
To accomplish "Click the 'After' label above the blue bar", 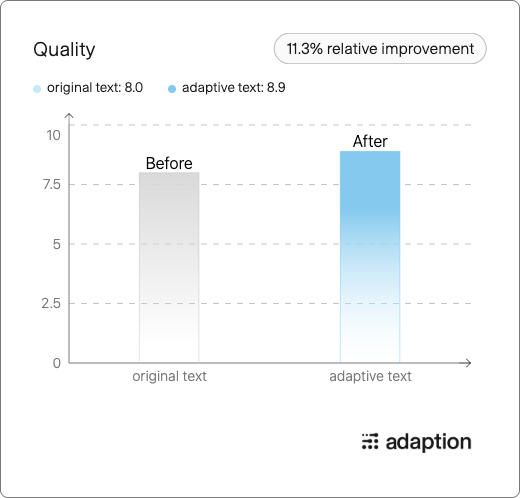I will coord(370,141).
